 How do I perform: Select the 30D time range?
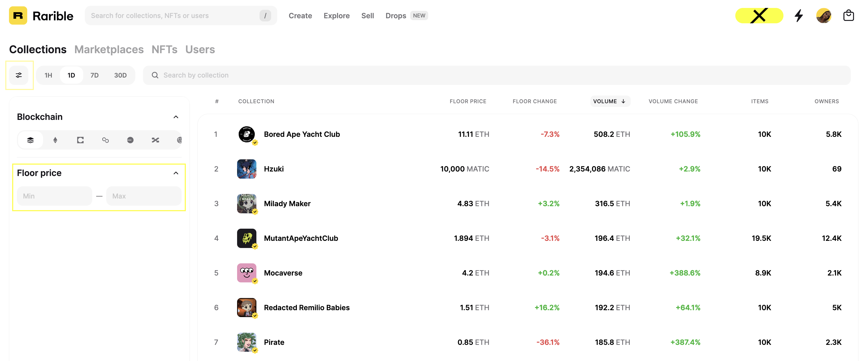pyautogui.click(x=120, y=75)
